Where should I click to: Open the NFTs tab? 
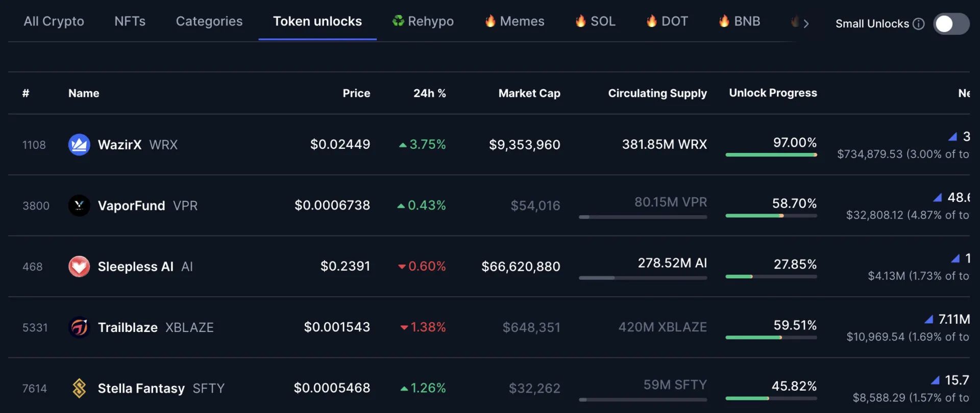pyautogui.click(x=130, y=21)
